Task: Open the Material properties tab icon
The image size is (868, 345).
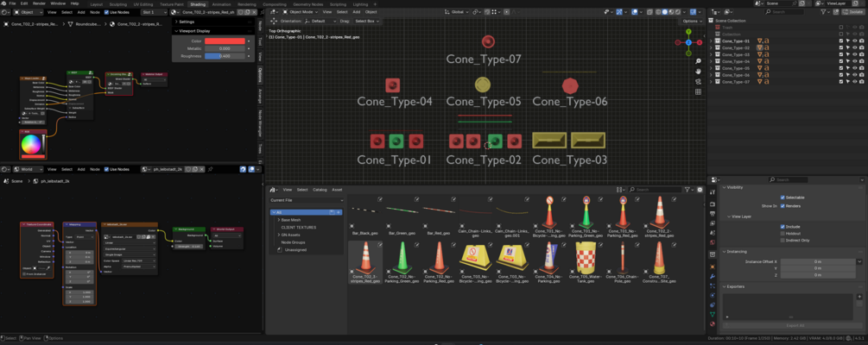Action: [713, 324]
